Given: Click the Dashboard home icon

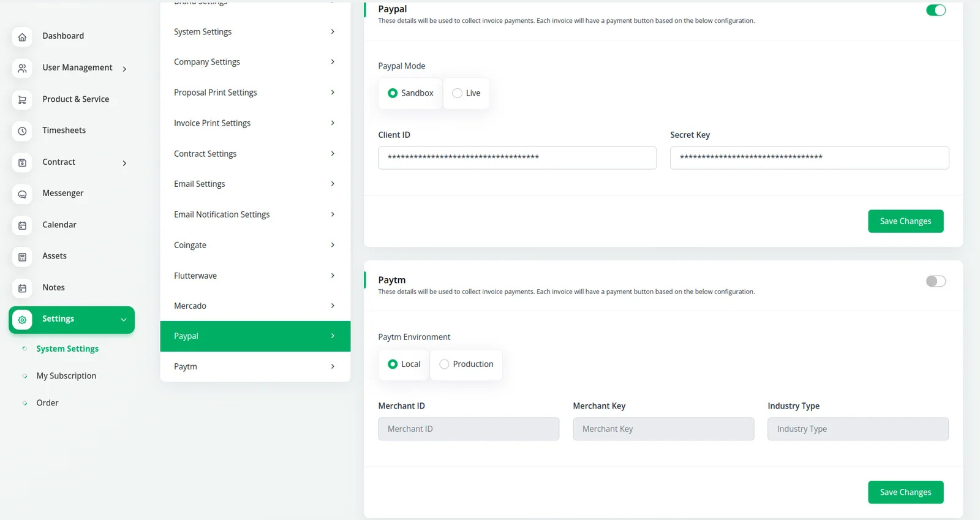Looking at the screenshot, I should pos(22,37).
